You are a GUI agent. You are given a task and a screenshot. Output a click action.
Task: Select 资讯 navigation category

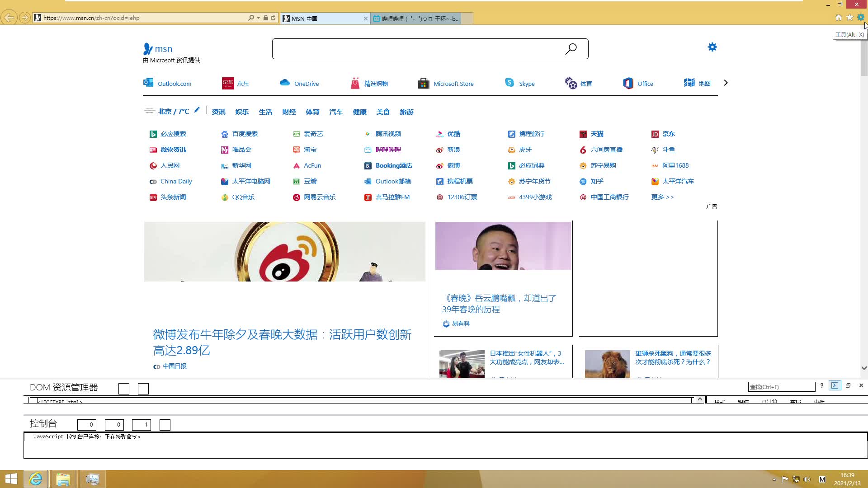coord(218,112)
